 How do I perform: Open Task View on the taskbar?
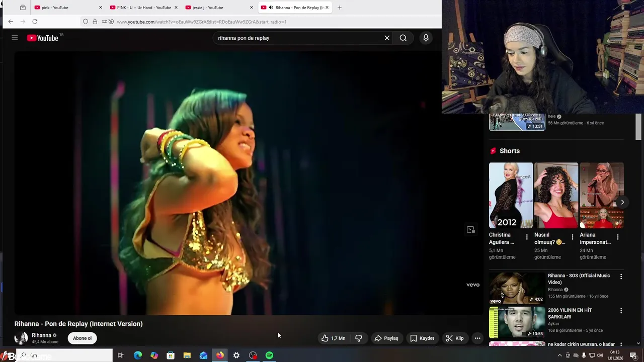pos(121,355)
